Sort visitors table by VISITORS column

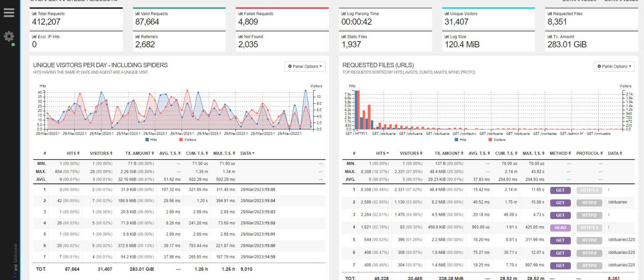tap(101, 153)
